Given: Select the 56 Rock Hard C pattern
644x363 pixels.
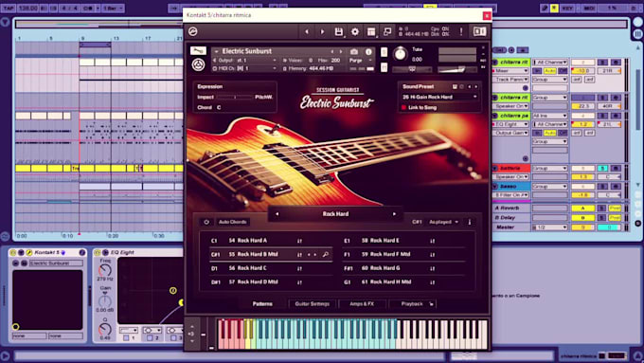Looking at the screenshot, I should (248, 268).
